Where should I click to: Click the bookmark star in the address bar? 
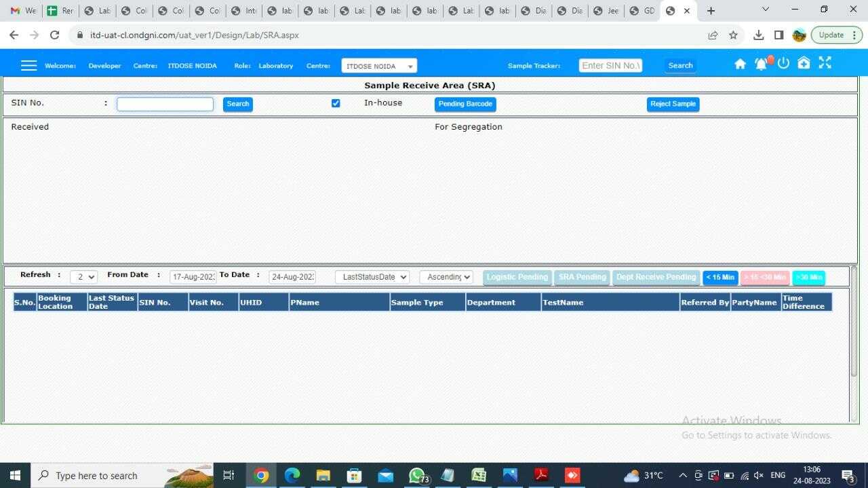click(733, 35)
